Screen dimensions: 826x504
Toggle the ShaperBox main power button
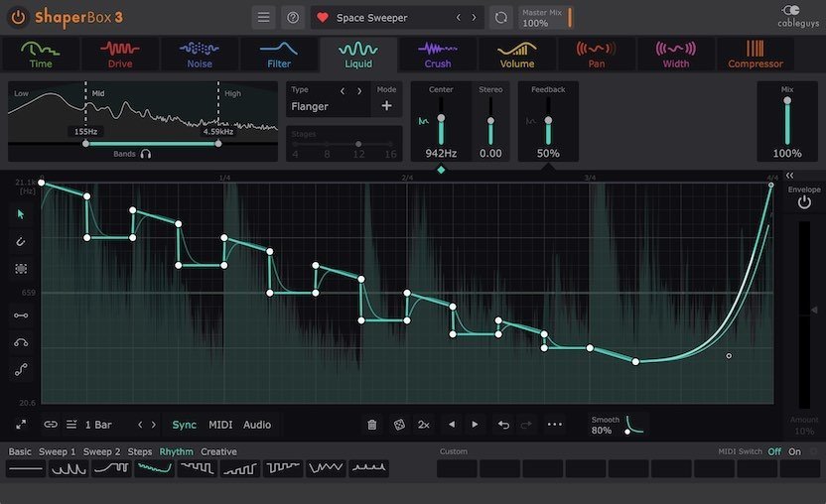[18, 18]
